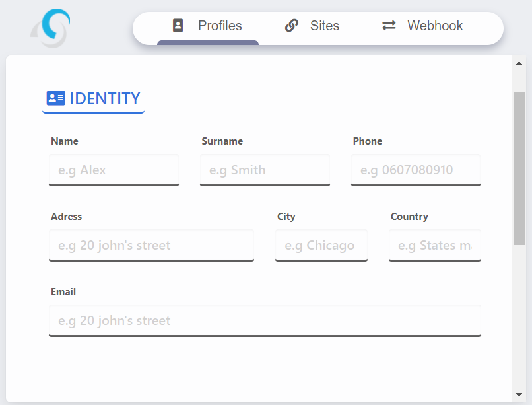Click the address book icon beside Profiles

[x=178, y=26]
